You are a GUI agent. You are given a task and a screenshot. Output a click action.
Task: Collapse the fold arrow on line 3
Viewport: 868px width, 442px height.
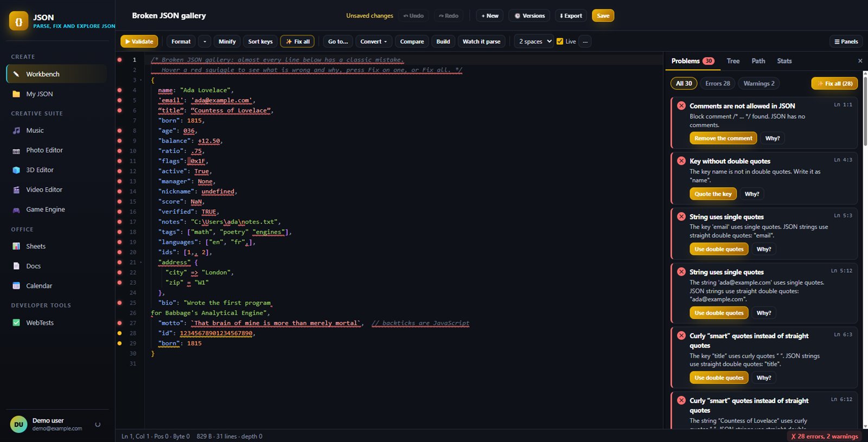[x=141, y=80]
